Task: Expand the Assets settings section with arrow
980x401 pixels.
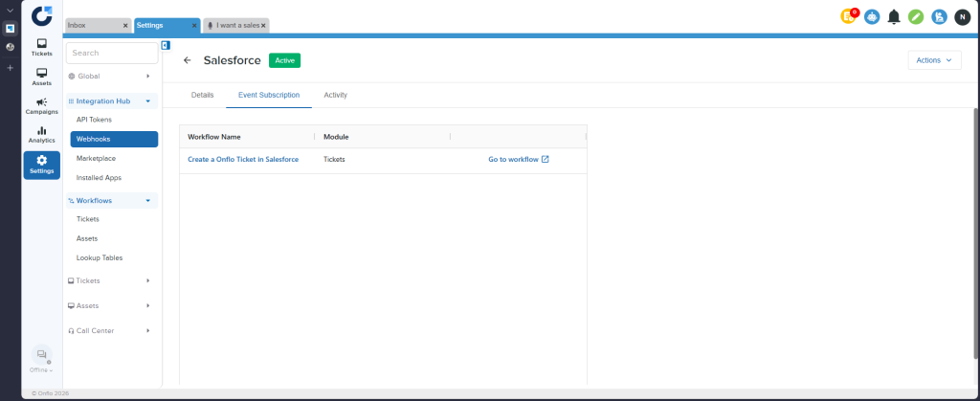Action: click(x=148, y=306)
